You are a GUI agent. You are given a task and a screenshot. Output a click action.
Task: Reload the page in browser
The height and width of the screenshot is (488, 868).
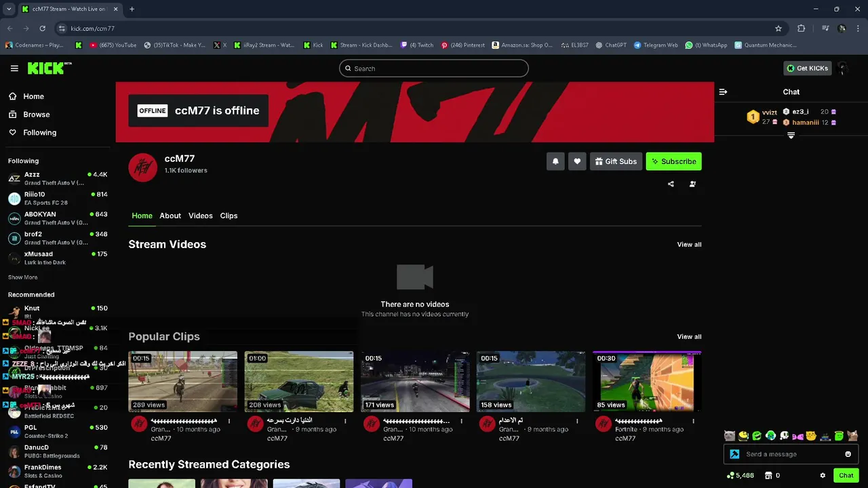[42, 28]
